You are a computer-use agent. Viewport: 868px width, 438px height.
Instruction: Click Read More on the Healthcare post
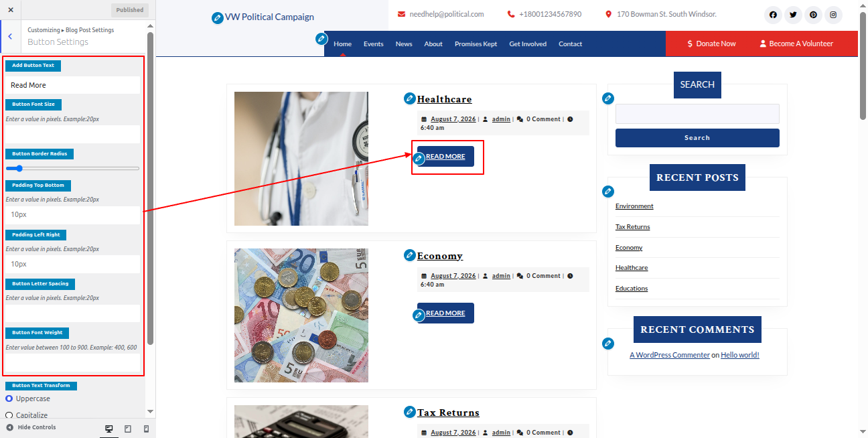445,157
